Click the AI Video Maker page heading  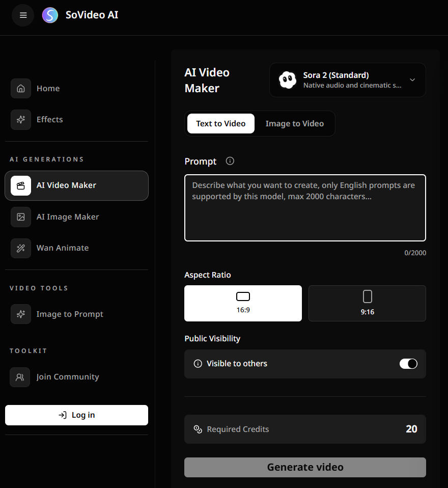207,80
